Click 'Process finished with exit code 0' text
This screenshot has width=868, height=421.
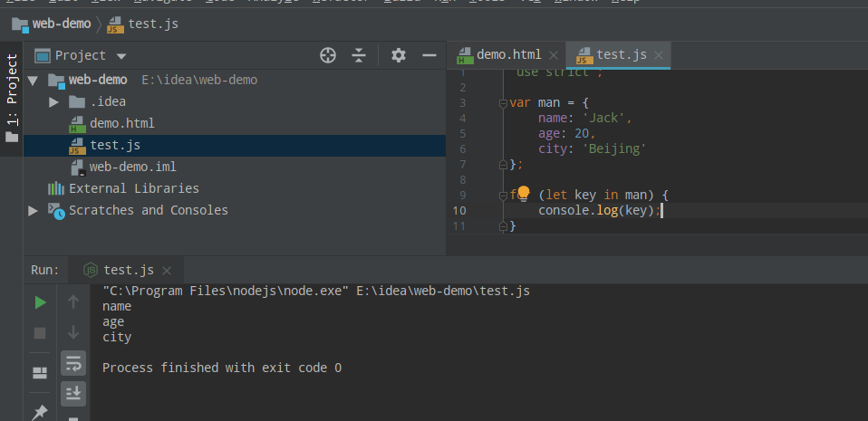[x=222, y=368]
